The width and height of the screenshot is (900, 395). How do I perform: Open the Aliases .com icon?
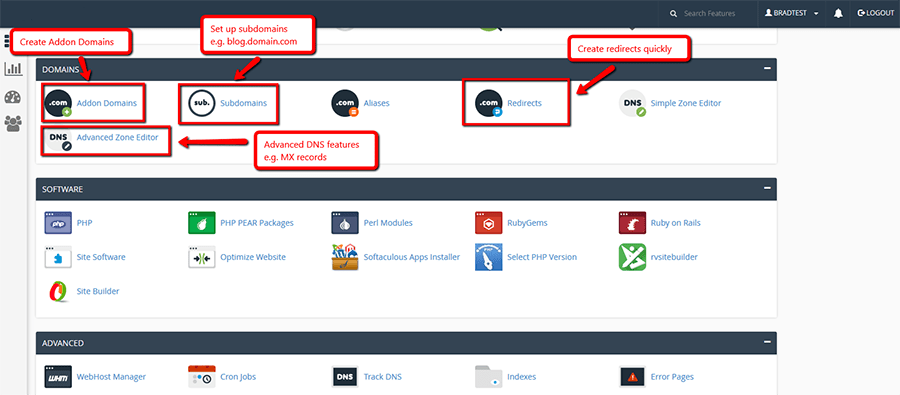click(345, 104)
